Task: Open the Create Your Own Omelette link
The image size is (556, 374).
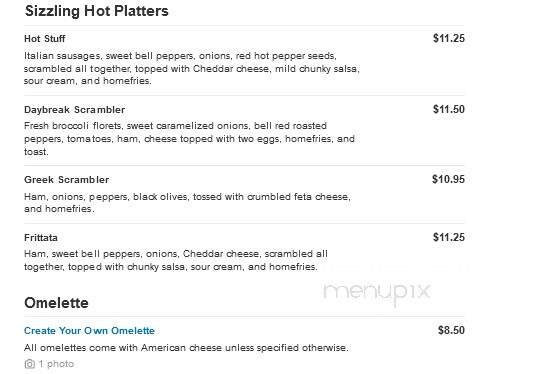Action: click(89, 331)
